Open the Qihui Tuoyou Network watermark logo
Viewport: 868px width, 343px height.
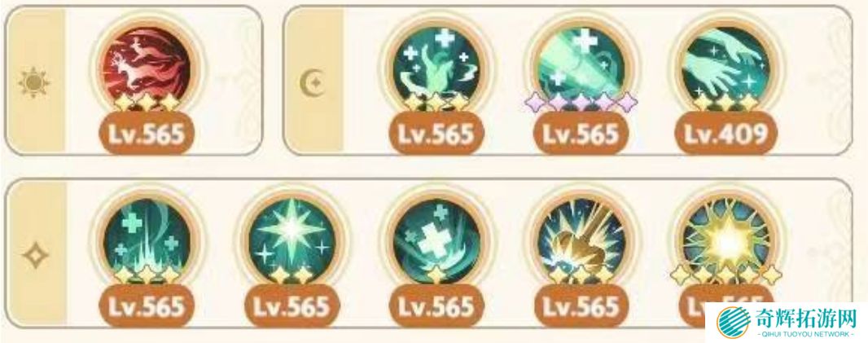tap(787, 322)
